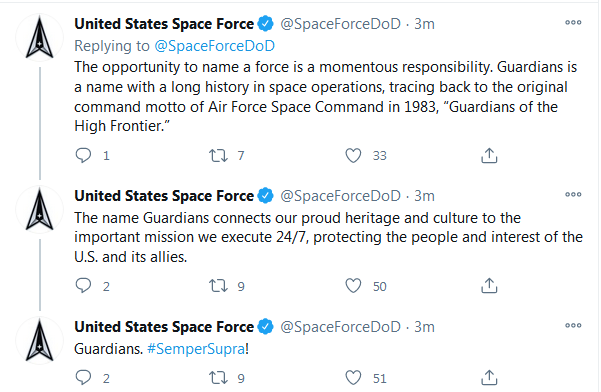Open more options on the first tweet
The height and width of the screenshot is (392, 601).
point(573,23)
